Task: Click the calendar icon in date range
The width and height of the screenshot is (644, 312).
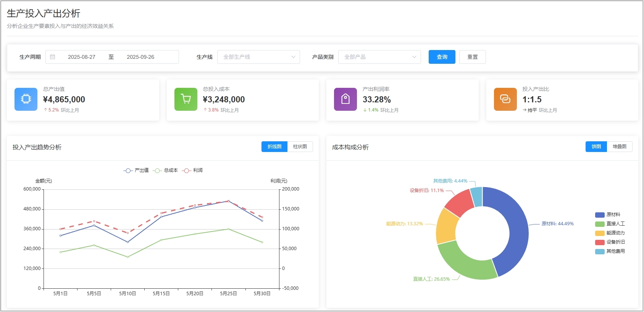Action: (53, 57)
